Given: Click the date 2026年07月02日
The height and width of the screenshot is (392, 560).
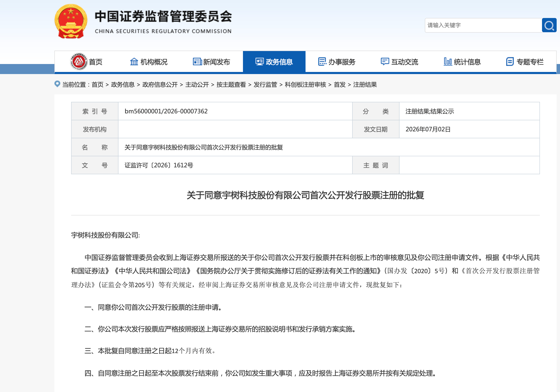Looking at the screenshot, I should [x=428, y=129].
